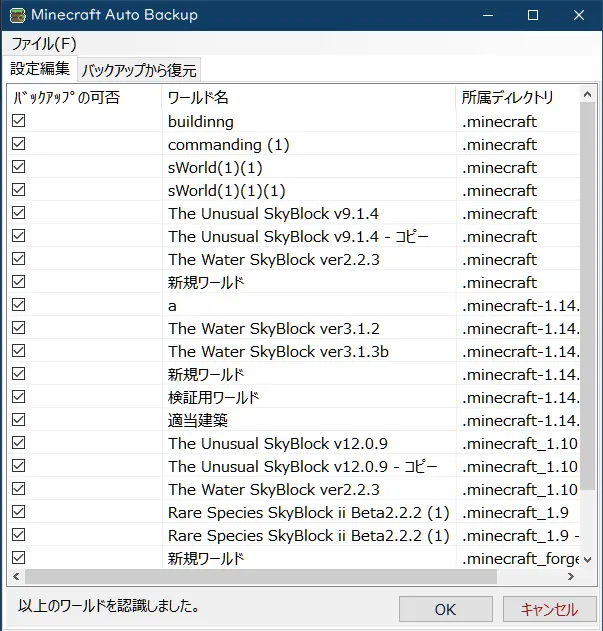This screenshot has width=603, height=631.
Task: Uncheck backup checkbox for buildinng world
Action: pos(19,121)
